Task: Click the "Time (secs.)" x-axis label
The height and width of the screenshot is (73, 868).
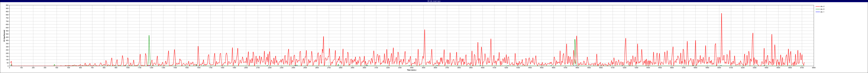Action: [x=411, y=70]
